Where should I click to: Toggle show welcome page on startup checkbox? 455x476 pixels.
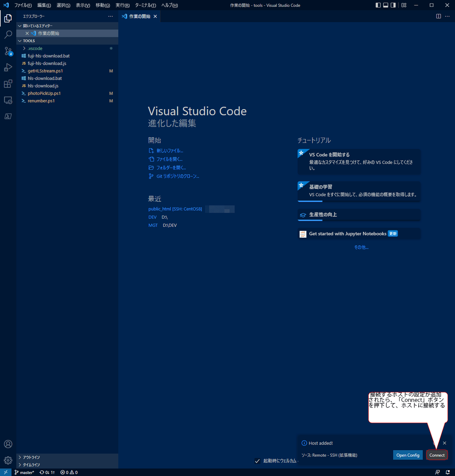click(x=257, y=461)
